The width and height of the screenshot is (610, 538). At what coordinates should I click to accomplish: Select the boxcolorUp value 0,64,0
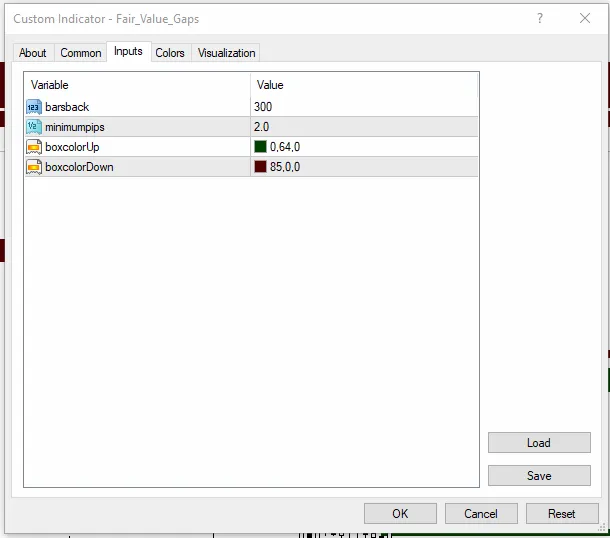(285, 147)
